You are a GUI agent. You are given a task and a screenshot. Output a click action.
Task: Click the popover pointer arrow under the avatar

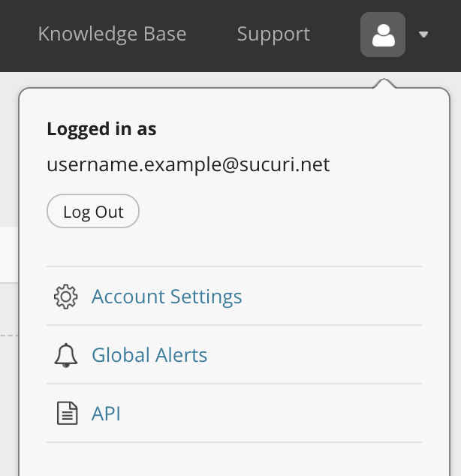point(384,83)
